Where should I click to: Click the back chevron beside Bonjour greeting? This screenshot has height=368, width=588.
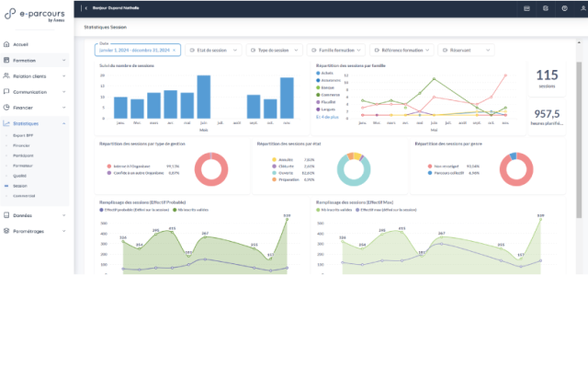85,8
